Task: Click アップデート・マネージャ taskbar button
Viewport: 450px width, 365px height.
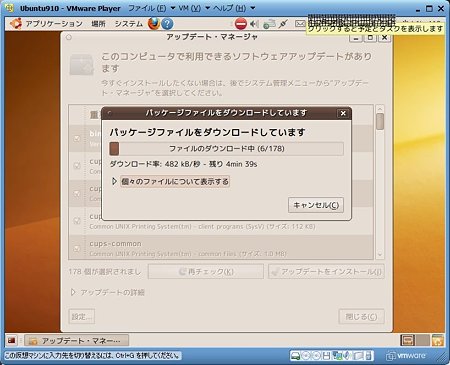Action: tap(76, 341)
